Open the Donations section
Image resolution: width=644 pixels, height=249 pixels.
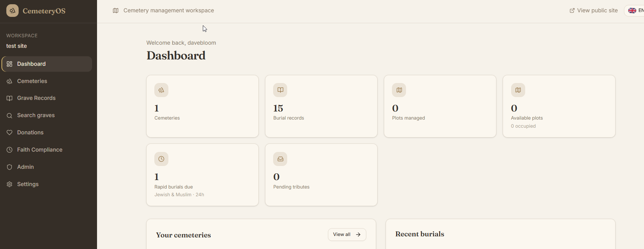click(47, 133)
